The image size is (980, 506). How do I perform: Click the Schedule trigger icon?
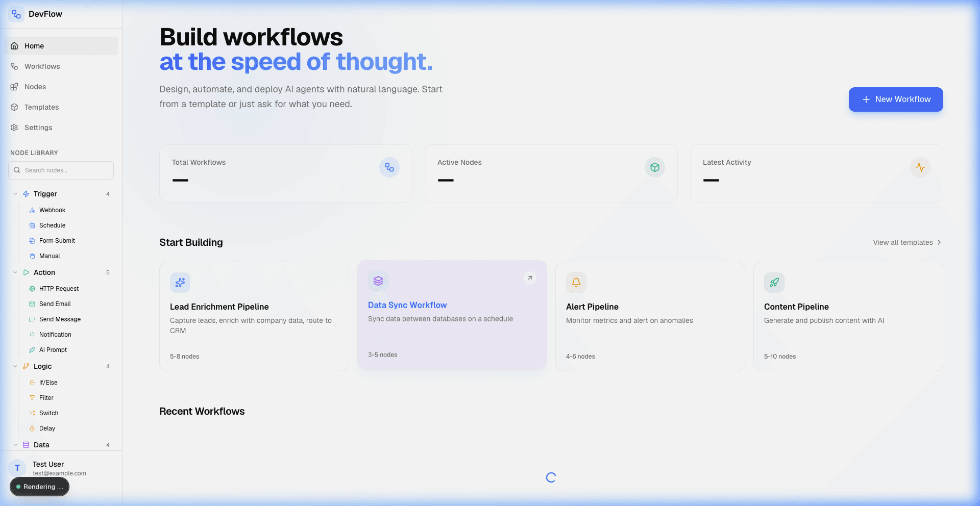tap(32, 225)
